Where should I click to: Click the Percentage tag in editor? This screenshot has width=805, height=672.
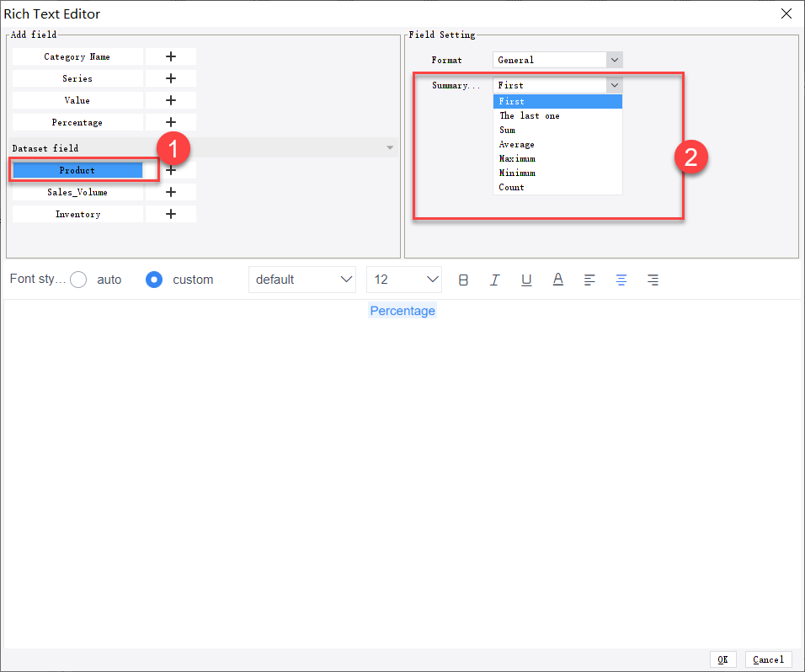click(x=402, y=311)
